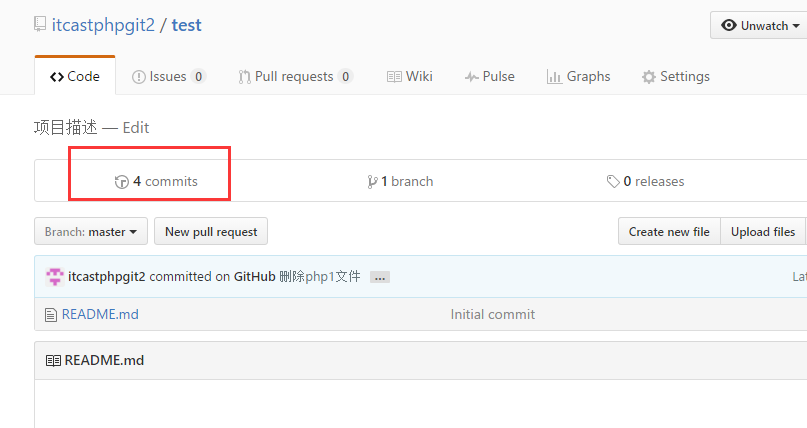Expand the commit message ellipsis button
The height and width of the screenshot is (428, 807).
380,277
